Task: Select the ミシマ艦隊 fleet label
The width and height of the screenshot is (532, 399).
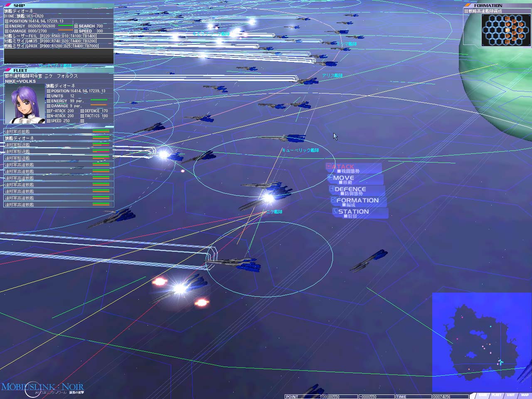Action: pyautogui.click(x=346, y=44)
